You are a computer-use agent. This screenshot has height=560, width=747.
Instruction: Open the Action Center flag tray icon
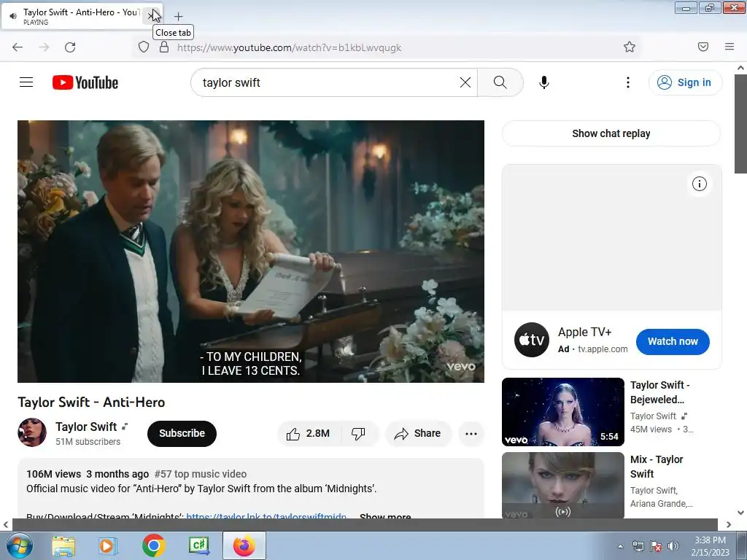pos(656,546)
